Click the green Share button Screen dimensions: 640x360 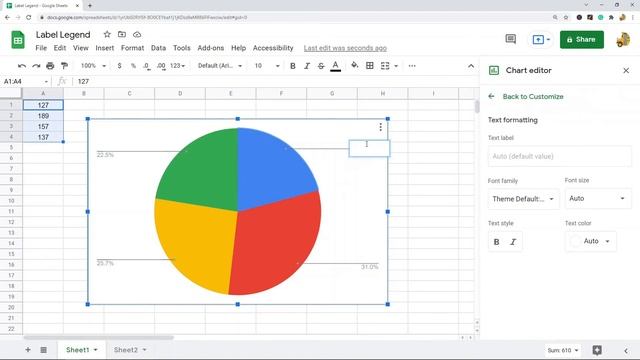click(x=582, y=40)
